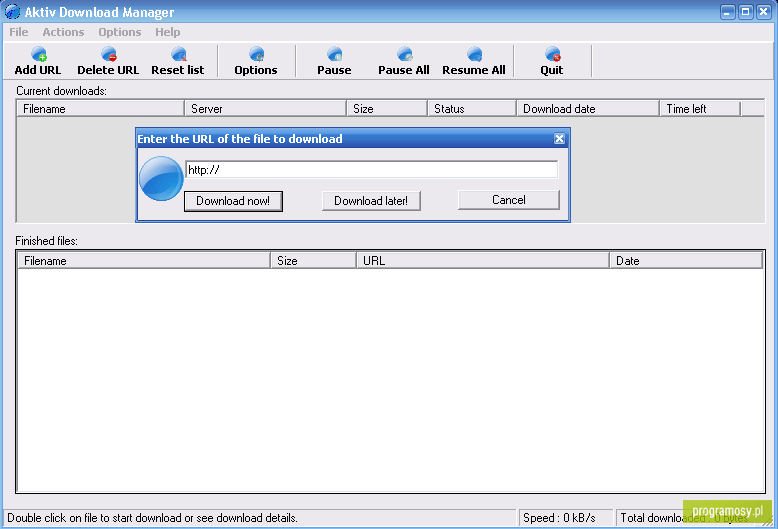Click the Pause All toolbar icon
This screenshot has width=778, height=529.
pos(404,61)
